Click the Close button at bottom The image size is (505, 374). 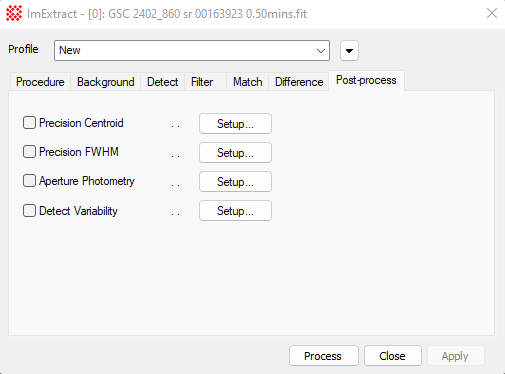pyautogui.click(x=393, y=356)
